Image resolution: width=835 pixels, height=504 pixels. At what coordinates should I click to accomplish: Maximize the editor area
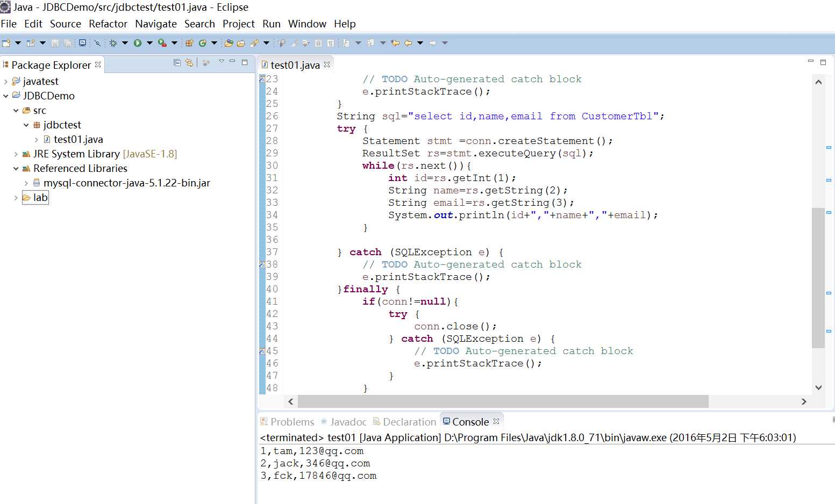tap(823, 62)
